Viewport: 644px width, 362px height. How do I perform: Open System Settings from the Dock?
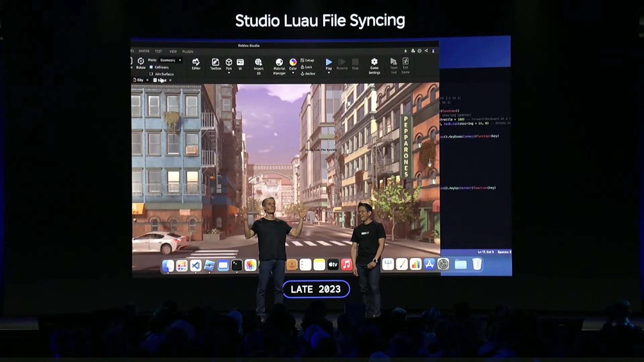tap(443, 264)
